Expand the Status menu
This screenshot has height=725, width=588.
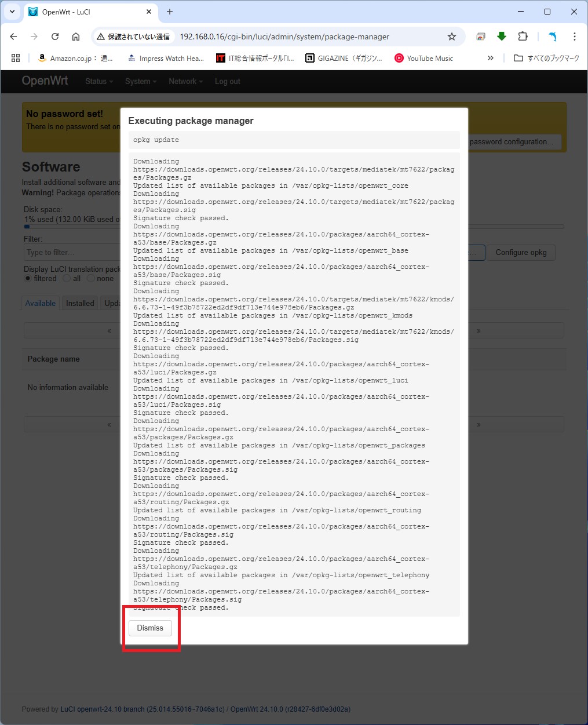pos(99,82)
